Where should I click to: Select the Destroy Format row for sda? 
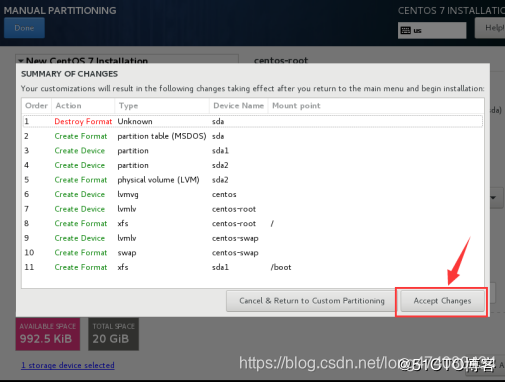point(253,121)
